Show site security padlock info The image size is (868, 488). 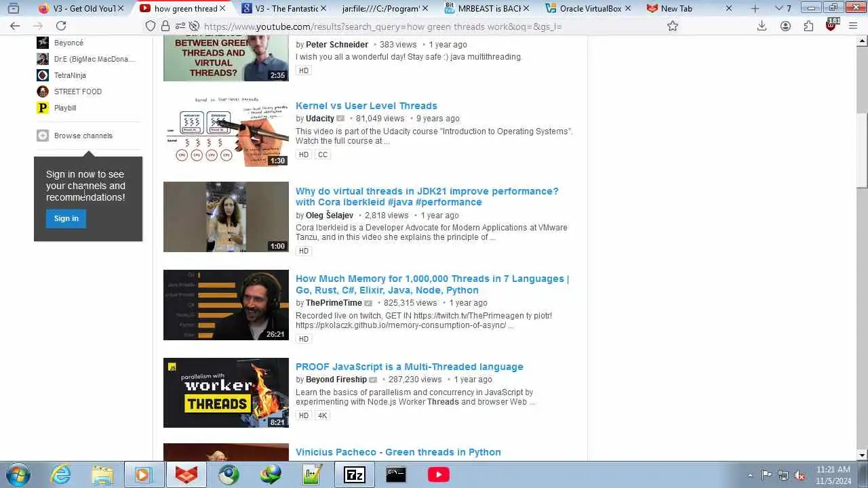[165, 26]
